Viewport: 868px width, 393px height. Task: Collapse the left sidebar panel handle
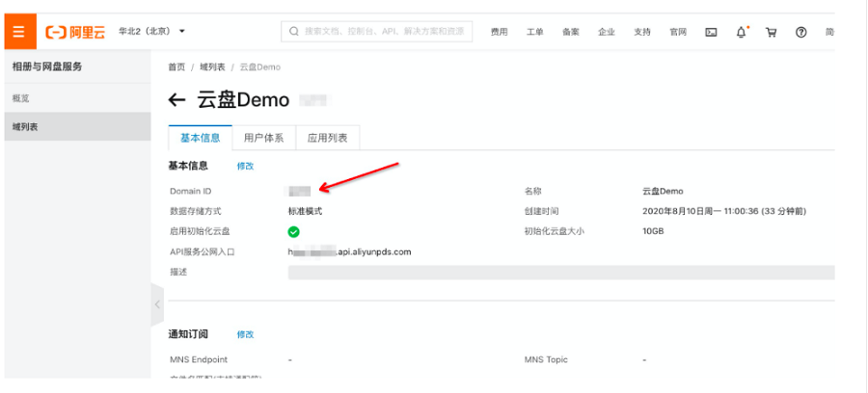click(x=157, y=304)
